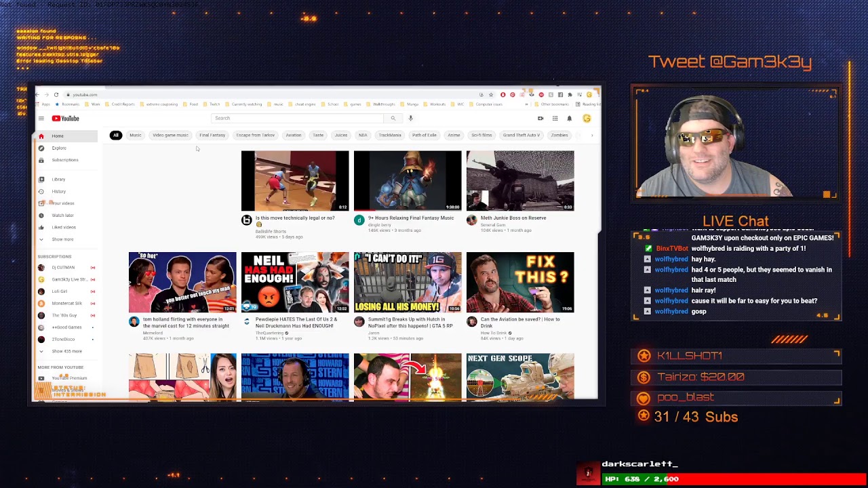Viewport: 868px width, 488px height.
Task: Open the Manga bookmarks folder
Action: pos(411,104)
